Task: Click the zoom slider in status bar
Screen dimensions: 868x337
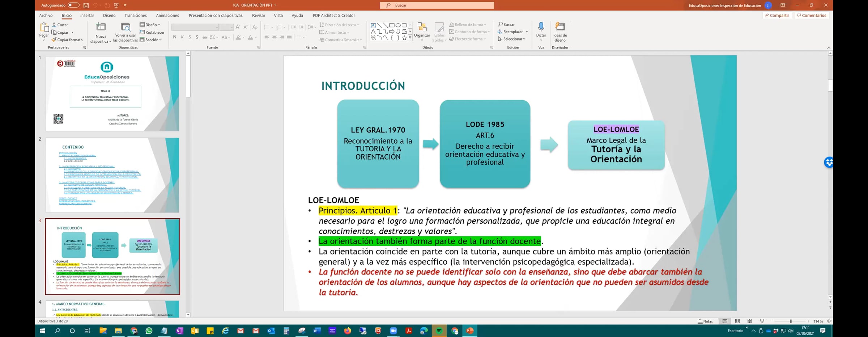Action: [x=790, y=321]
